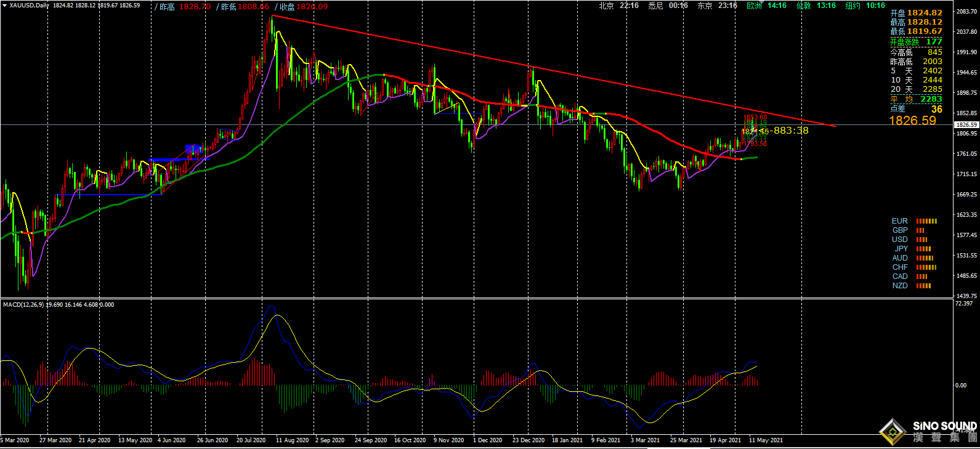The height and width of the screenshot is (449, 980).
Task: Click the 纽约 10:16 clock label
Action: (865, 6)
